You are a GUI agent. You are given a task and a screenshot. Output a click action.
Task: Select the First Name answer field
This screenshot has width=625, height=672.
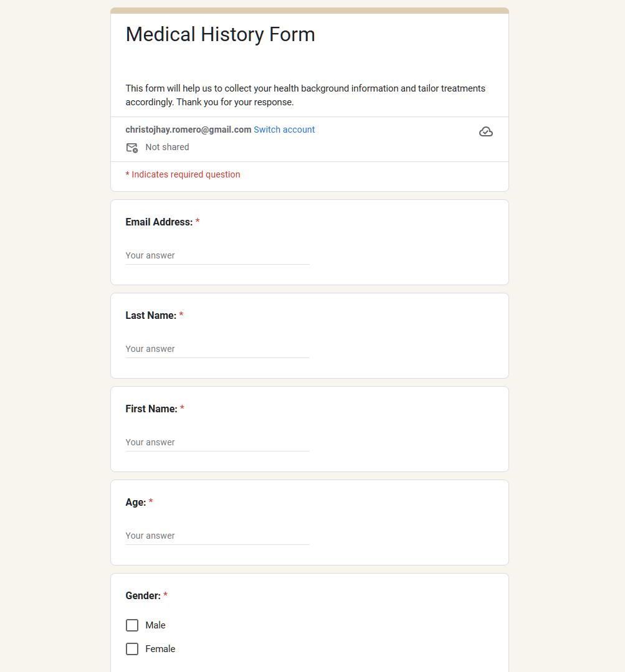(217, 442)
